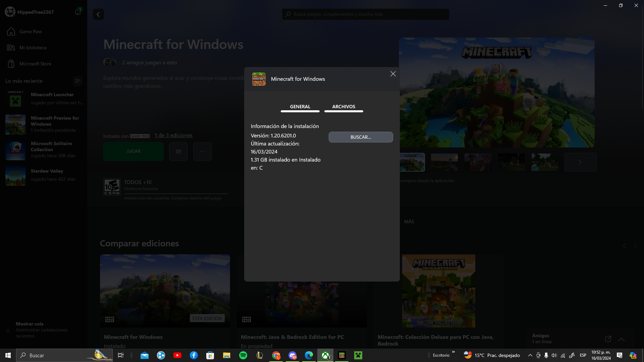This screenshot has width=644, height=362.
Task: Go back with the back arrow
Action: pyautogui.click(x=98, y=14)
